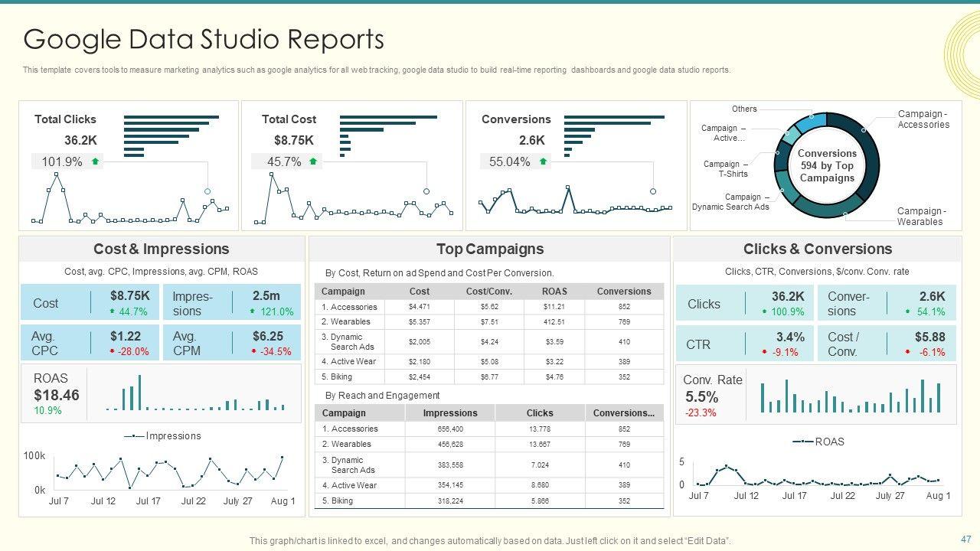This screenshot has height=551, width=980.
Task: Click the Cost/Conv. column header
Action: 488,292
